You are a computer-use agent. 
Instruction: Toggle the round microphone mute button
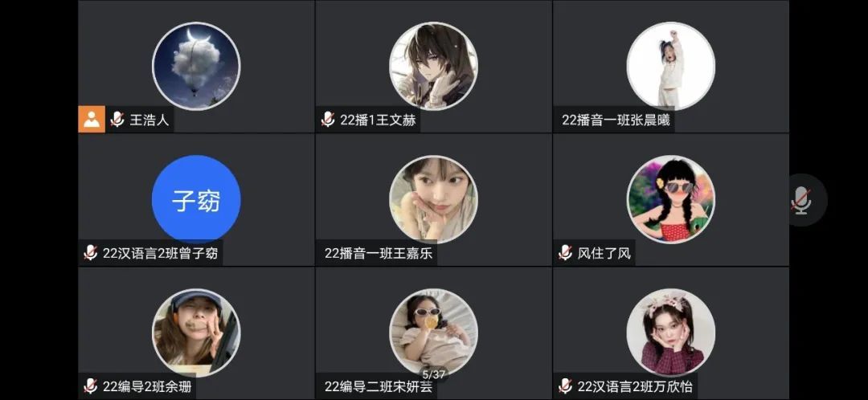[x=801, y=200]
